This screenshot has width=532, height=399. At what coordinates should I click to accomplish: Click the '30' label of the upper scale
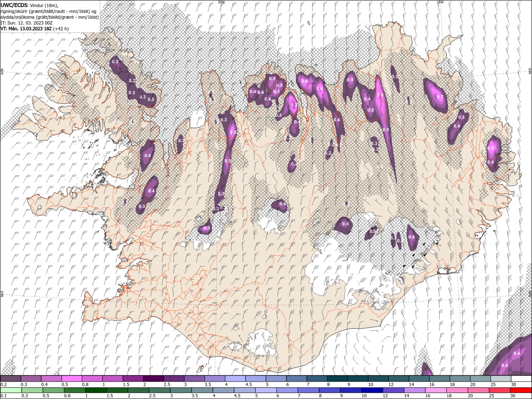point(514,384)
